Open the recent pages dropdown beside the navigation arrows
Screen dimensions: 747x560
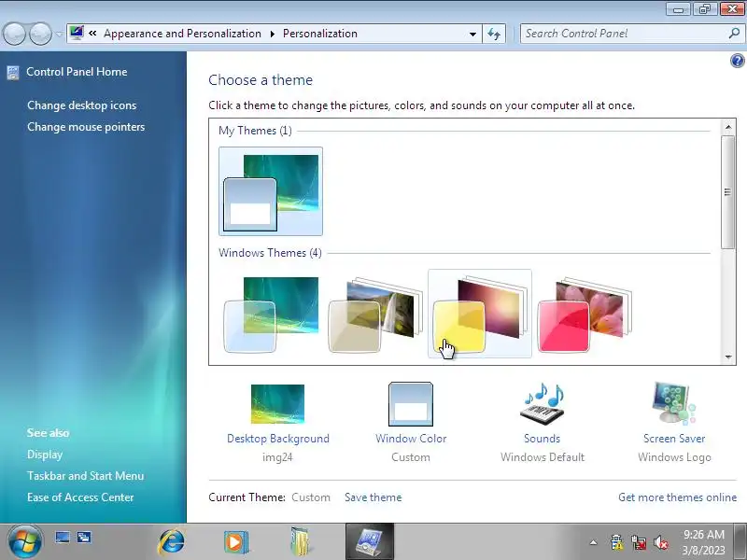(59, 34)
